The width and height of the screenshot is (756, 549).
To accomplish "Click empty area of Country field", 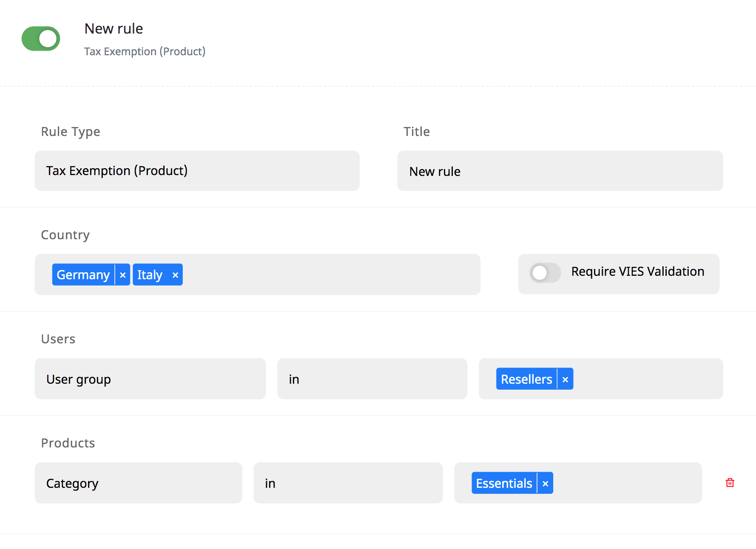I will tap(332, 275).
